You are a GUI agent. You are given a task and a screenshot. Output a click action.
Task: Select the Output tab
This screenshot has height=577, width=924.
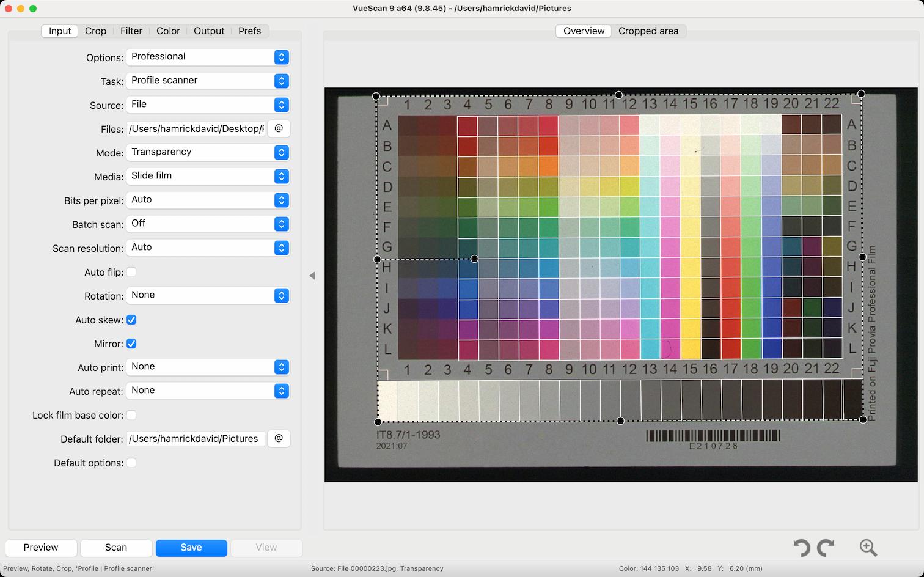tap(209, 31)
